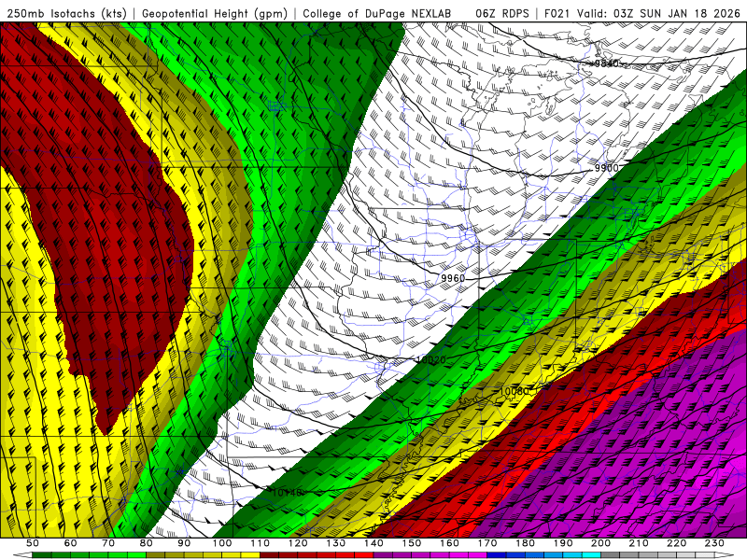Click the 130 value on the color scale
The width and height of the screenshot is (747, 560).
[x=336, y=543]
